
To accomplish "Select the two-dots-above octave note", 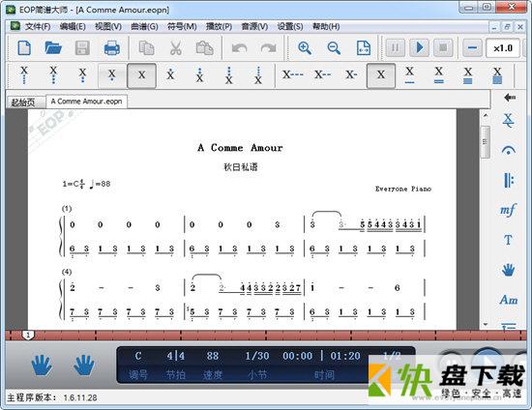I will (x=199, y=75).
